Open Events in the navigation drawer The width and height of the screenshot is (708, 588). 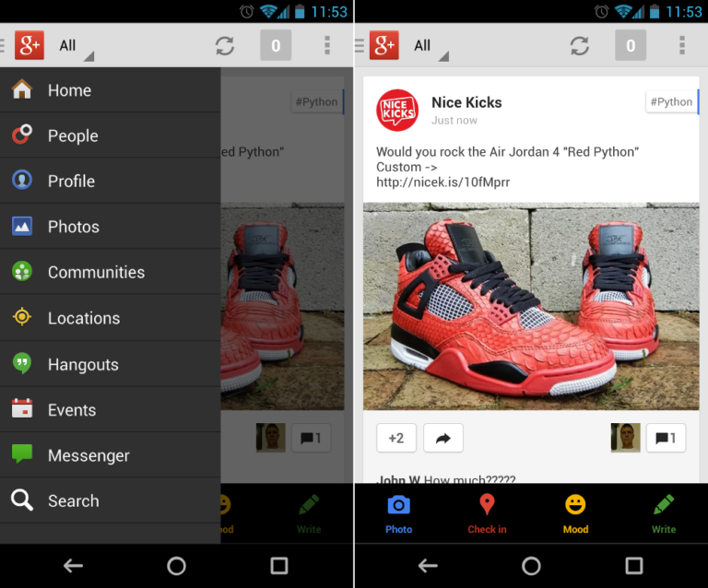[111, 410]
